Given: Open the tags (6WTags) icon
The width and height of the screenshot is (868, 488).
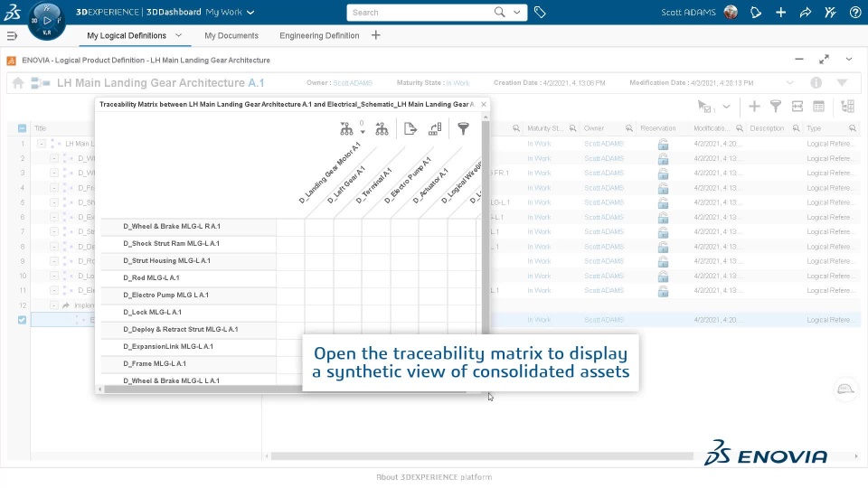Looking at the screenshot, I should pyautogui.click(x=540, y=12).
